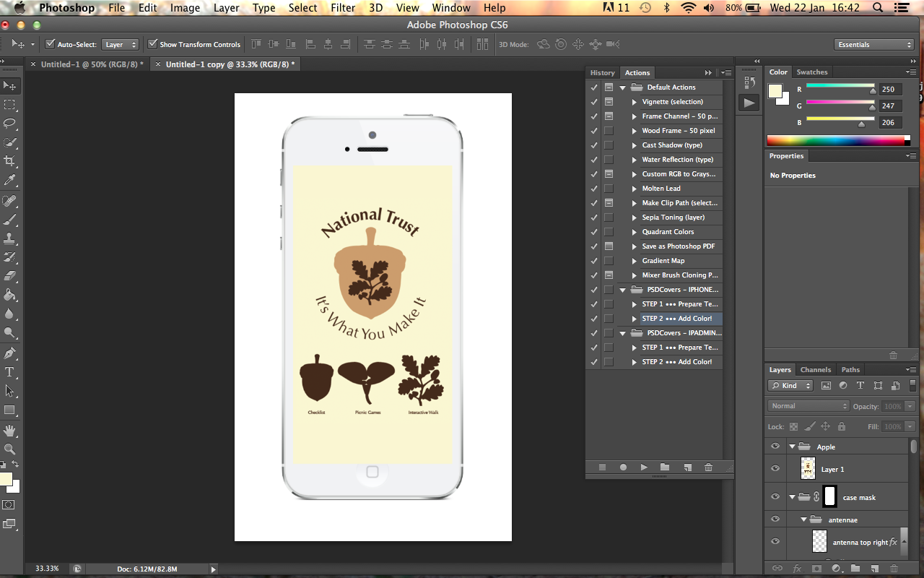Select the Eyedropper tool
The width and height of the screenshot is (924, 578).
pyautogui.click(x=10, y=180)
